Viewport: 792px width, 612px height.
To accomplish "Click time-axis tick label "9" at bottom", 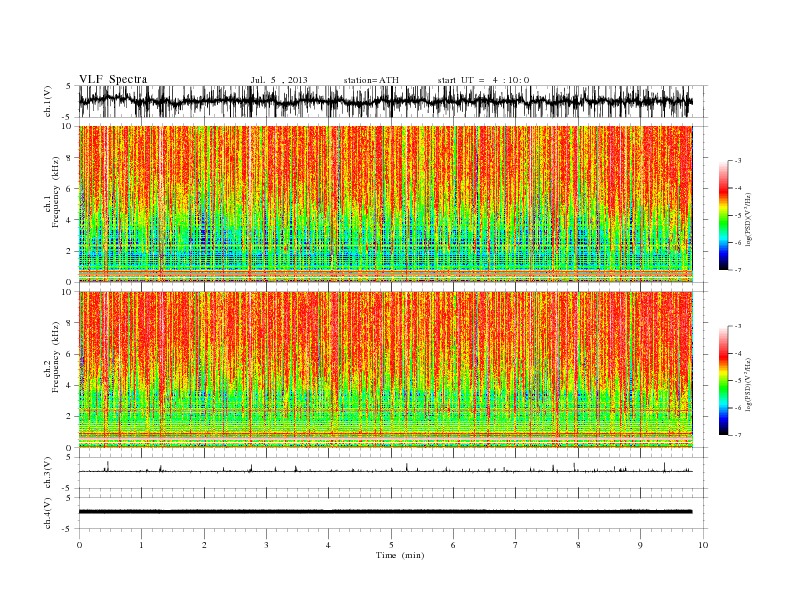I will tap(640, 545).
